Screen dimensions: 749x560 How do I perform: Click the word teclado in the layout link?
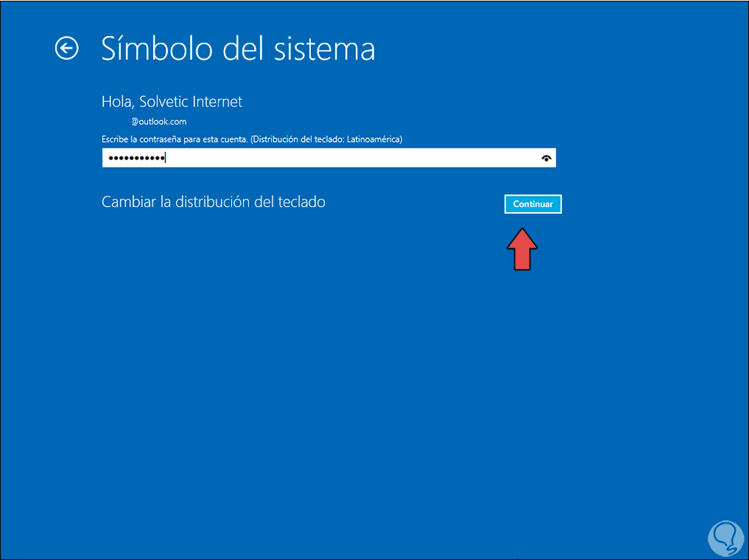pyautogui.click(x=301, y=202)
